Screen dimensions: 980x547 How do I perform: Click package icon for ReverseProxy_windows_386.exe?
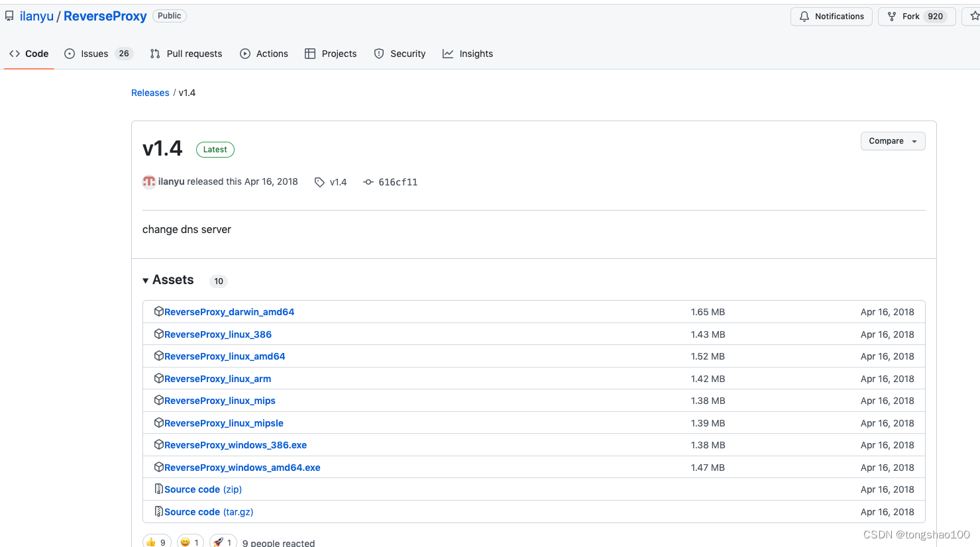coord(159,444)
